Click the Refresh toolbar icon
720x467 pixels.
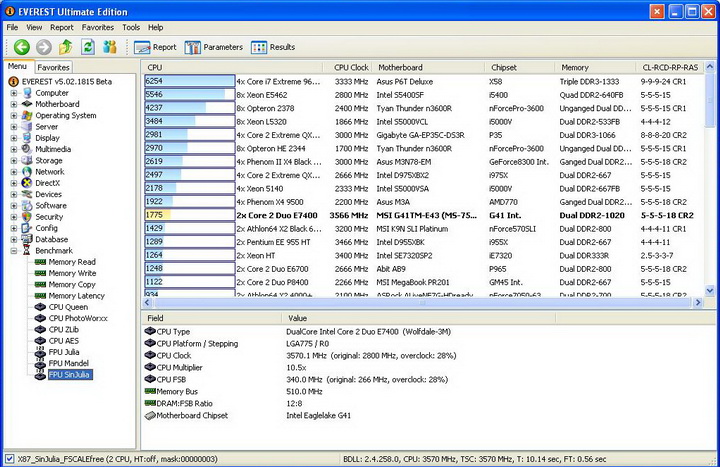(x=88, y=47)
